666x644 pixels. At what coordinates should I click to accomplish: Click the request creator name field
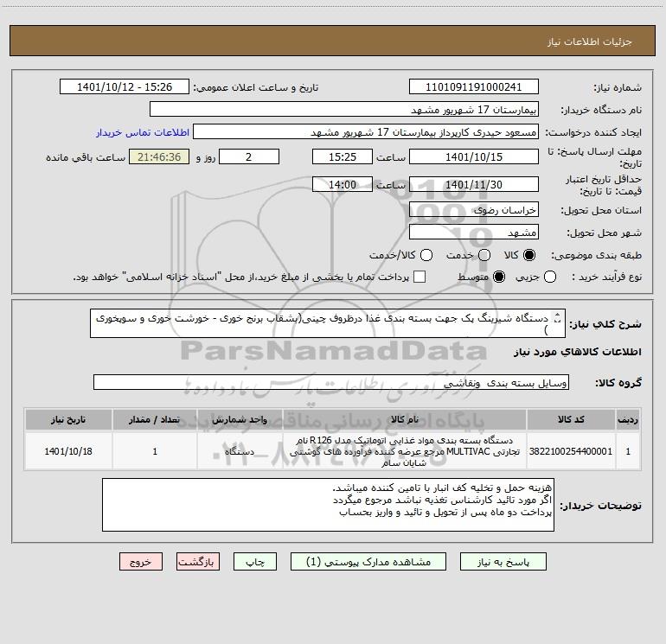click(366, 131)
